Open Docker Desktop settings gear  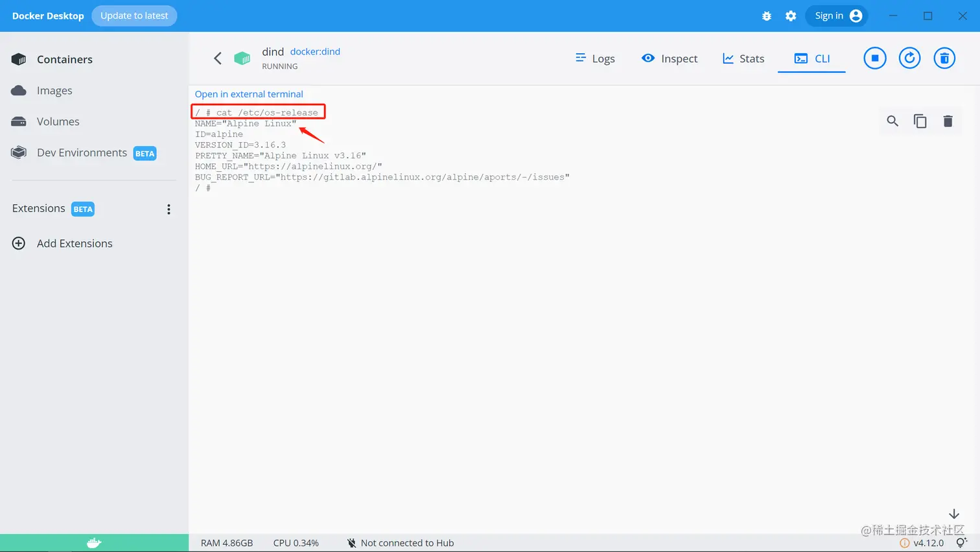pos(791,16)
